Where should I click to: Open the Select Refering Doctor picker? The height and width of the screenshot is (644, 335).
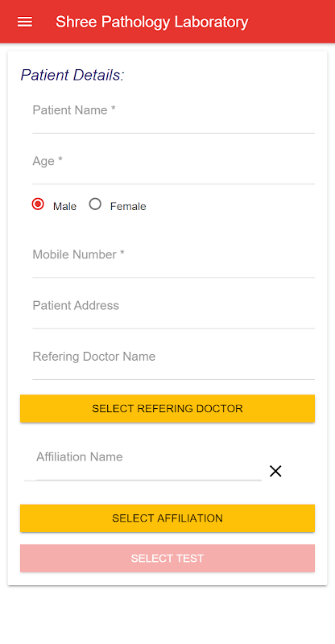click(167, 408)
